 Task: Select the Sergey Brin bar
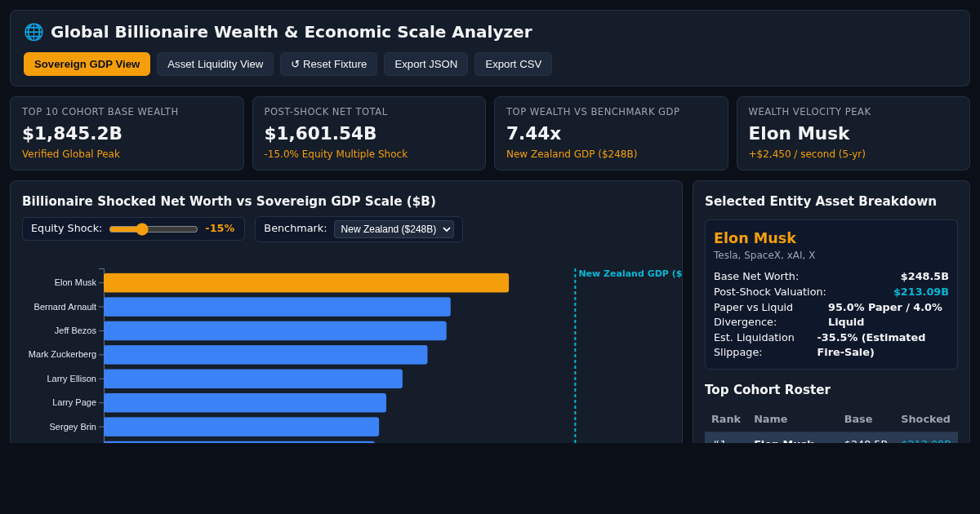click(x=241, y=427)
